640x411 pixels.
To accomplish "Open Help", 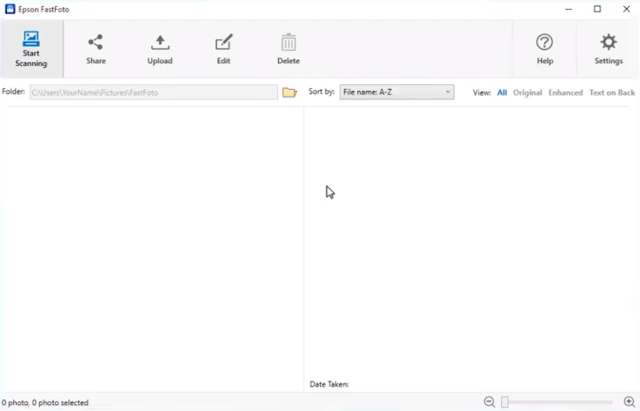I will click(545, 49).
